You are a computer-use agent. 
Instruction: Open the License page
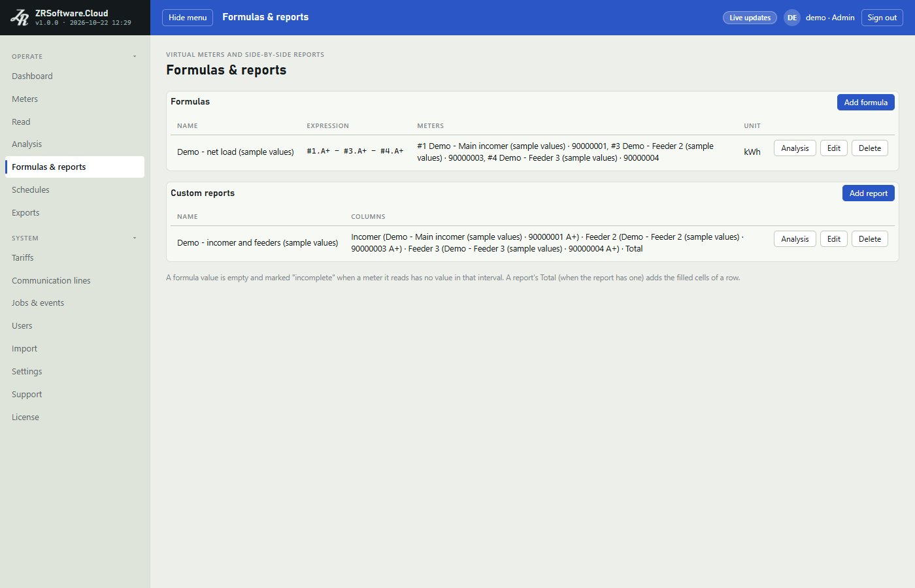[75, 417]
